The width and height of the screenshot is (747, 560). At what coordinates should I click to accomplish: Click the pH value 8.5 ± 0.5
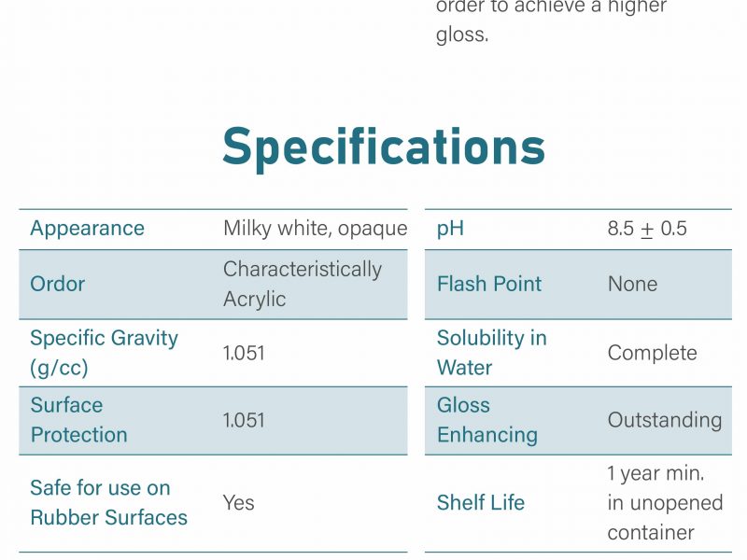[647, 229]
